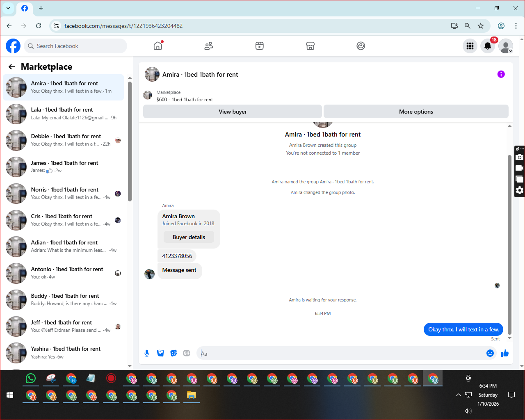Open browser zoom magnifier icon
525x420 pixels.
(467, 26)
